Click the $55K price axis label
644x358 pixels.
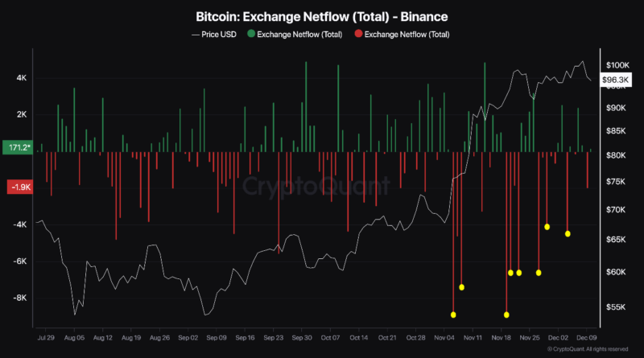pyautogui.click(x=617, y=307)
